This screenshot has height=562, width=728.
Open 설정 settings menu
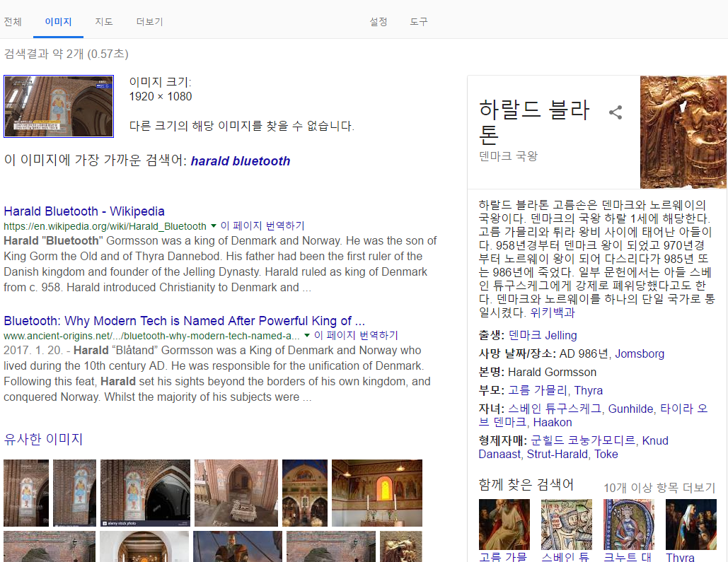379,22
